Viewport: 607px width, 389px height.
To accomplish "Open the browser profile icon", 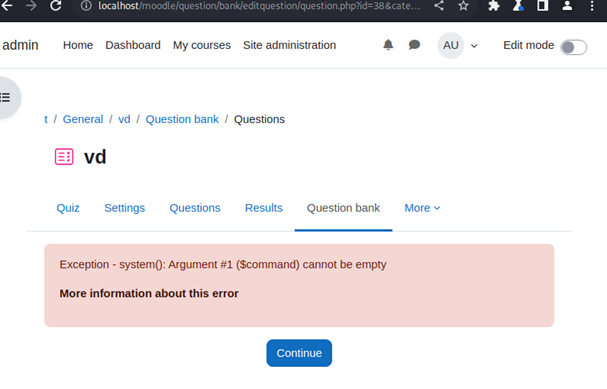I will coord(567,6).
